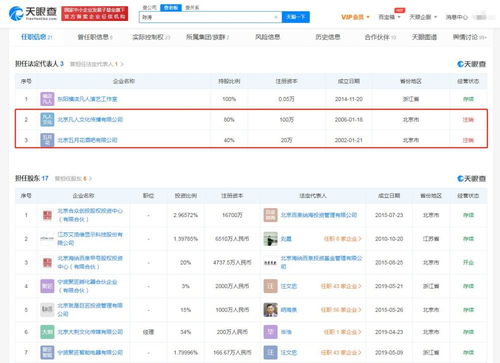
Task: Focus the search input field
Action: (x=210, y=17)
